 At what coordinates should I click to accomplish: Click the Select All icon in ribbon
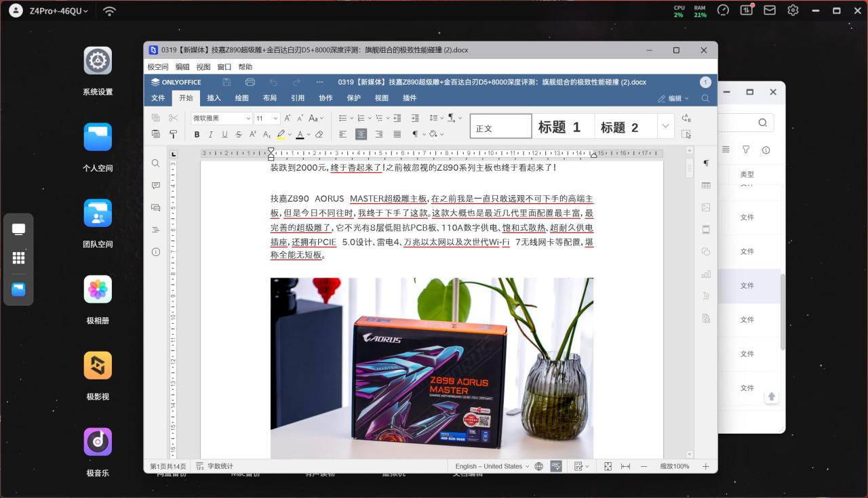[686, 134]
